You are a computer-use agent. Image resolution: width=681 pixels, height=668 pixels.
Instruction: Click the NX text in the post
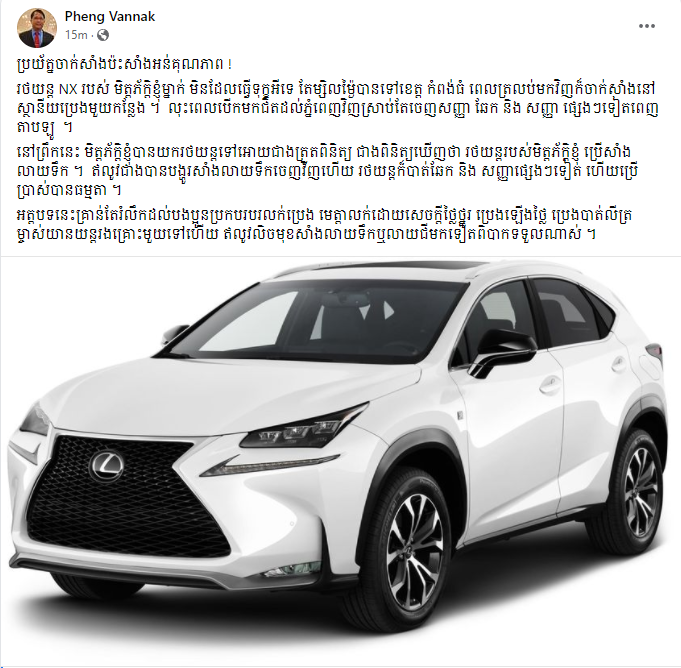click(68, 89)
